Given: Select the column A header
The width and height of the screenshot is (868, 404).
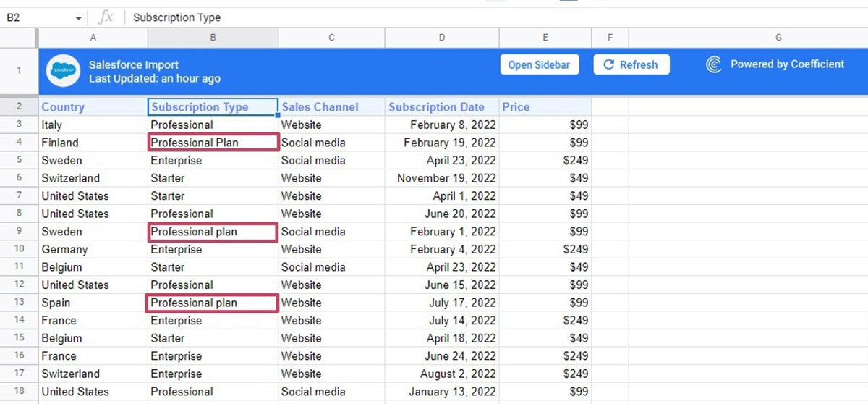Looking at the screenshot, I should (93, 38).
